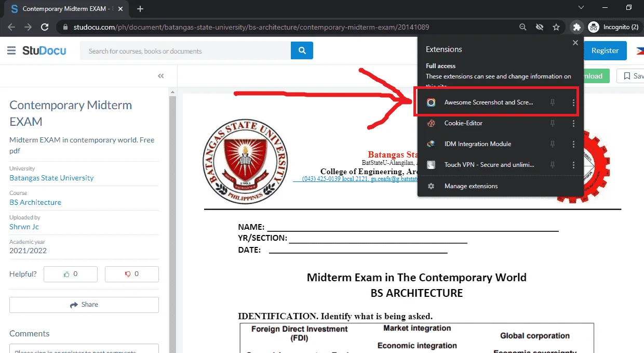The height and width of the screenshot is (353, 644).
Task: Click the 2021/2022 academic year text
Action: 28,251
